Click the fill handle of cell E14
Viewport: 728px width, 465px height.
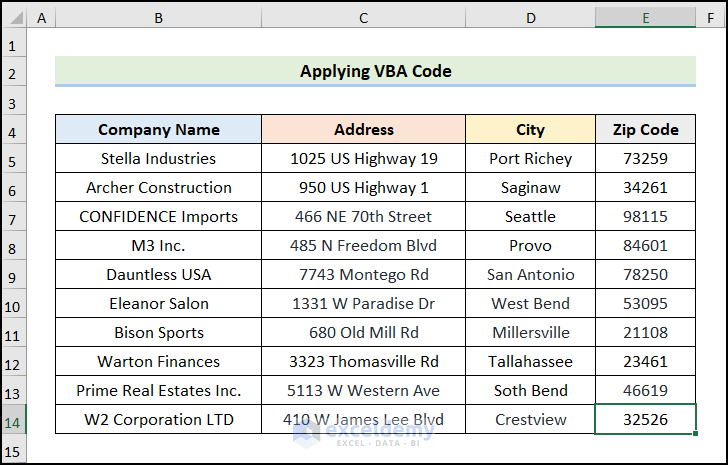tap(695, 433)
